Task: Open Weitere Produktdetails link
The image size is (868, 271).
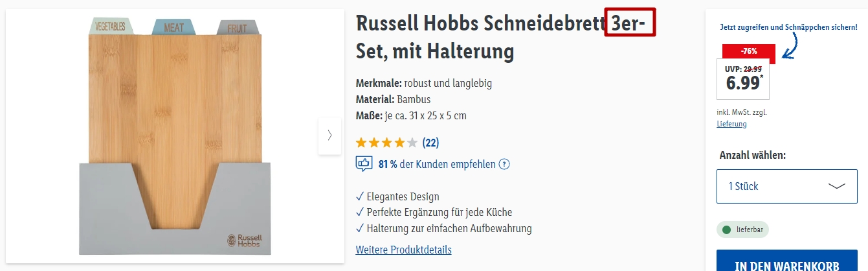Action: click(403, 250)
